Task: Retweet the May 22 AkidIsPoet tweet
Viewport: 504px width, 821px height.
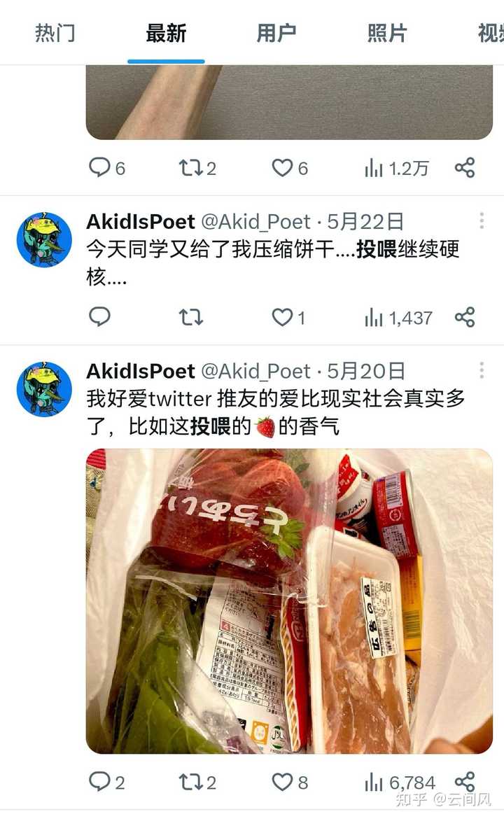Action: [190, 317]
